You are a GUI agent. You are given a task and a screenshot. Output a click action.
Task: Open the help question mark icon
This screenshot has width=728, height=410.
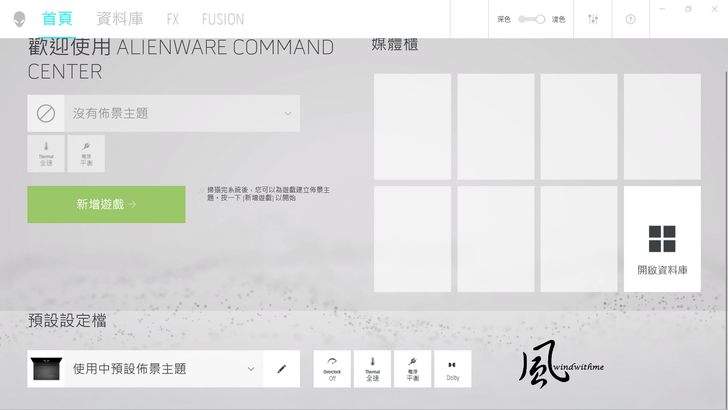(630, 20)
